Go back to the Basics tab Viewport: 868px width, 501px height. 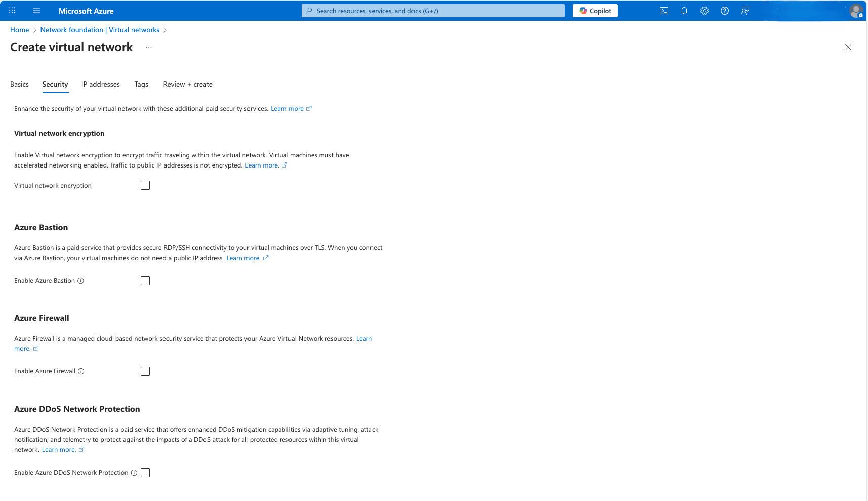[19, 84]
